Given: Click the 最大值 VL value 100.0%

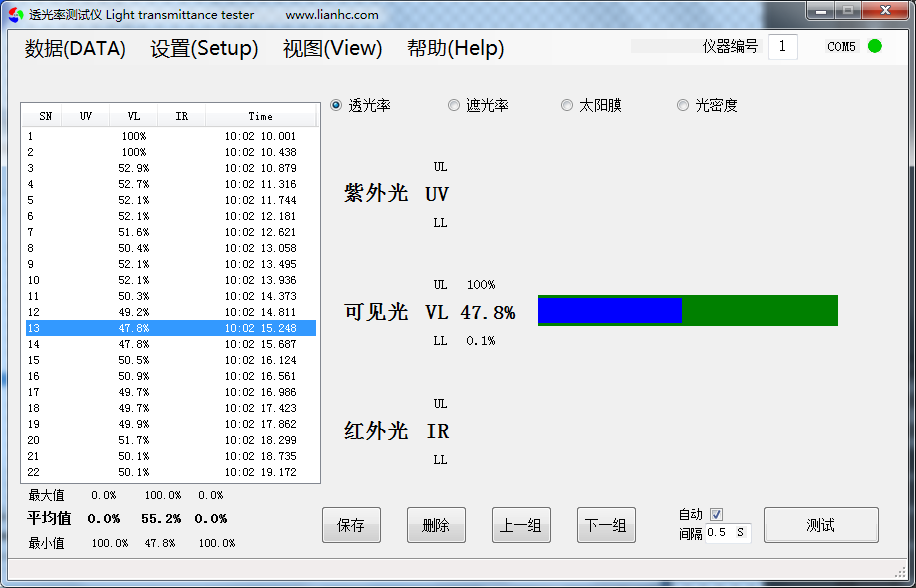Looking at the screenshot, I should 163,495.
